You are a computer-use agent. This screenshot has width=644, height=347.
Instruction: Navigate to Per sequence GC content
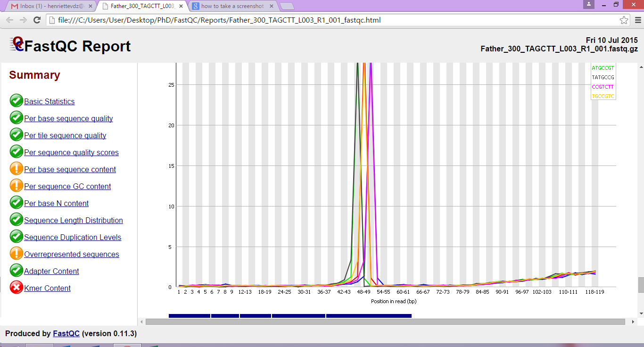click(67, 186)
